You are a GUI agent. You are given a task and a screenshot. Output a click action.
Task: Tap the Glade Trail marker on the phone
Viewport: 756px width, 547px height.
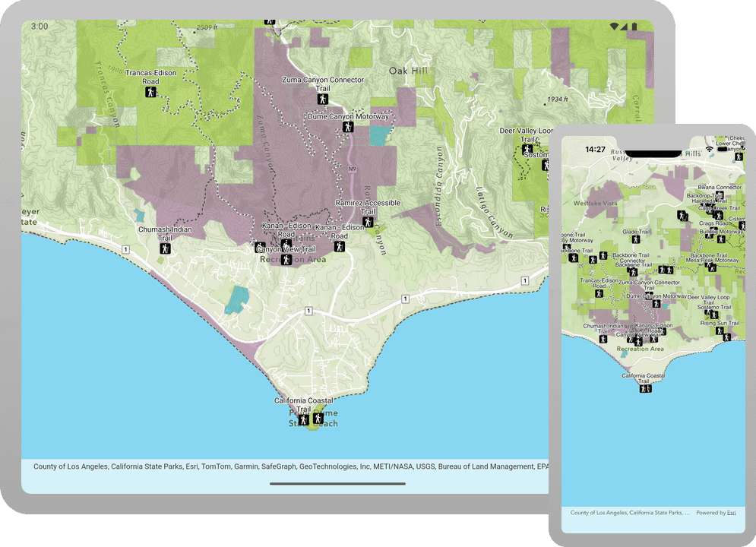[x=636, y=239]
